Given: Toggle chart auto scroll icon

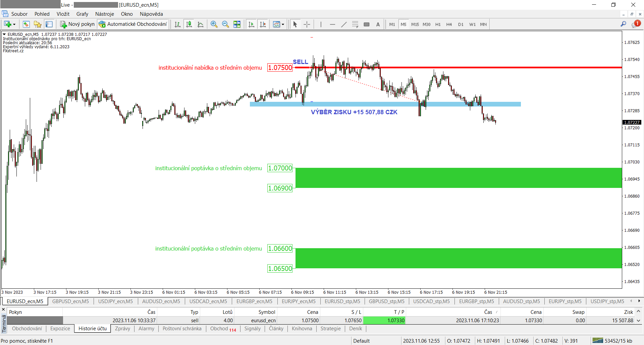Looking at the screenshot, I should click(x=251, y=24).
